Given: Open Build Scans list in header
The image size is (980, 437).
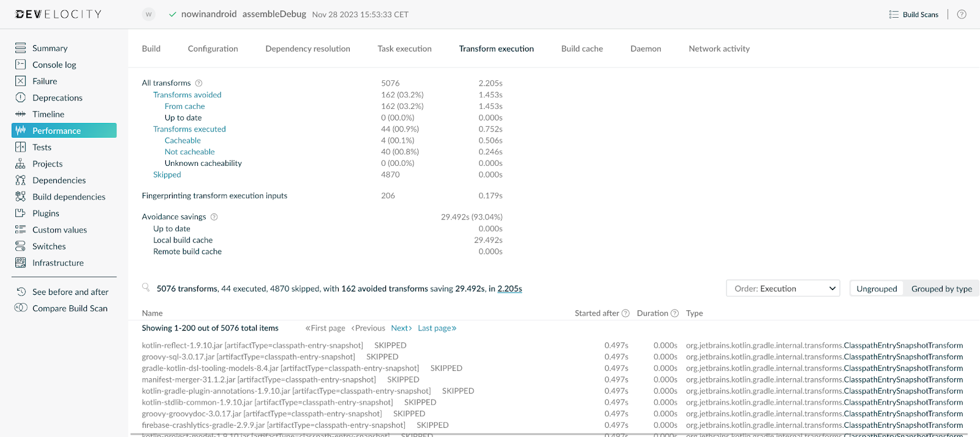Looking at the screenshot, I should [x=914, y=14].
